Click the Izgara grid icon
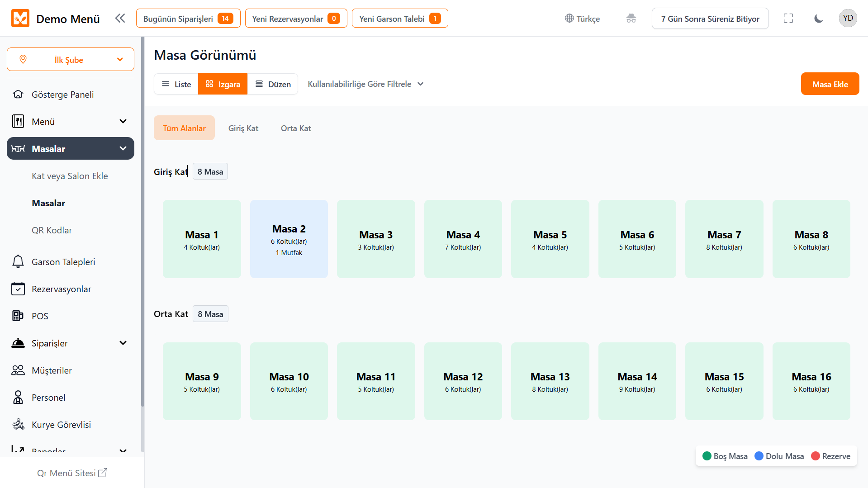Image resolution: width=868 pixels, height=488 pixels. 209,84
